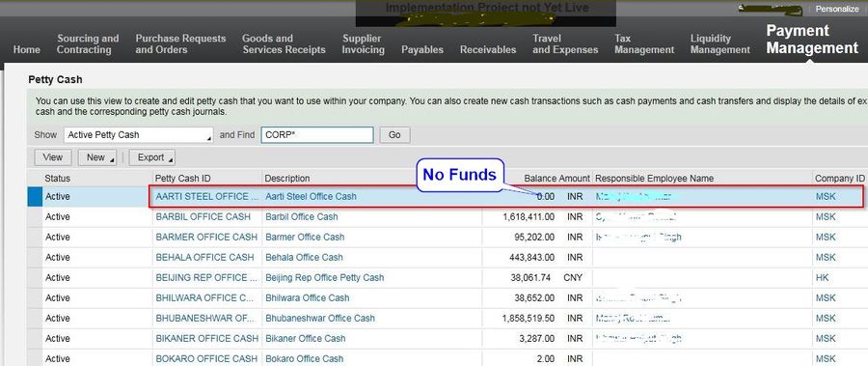Open BEHALA OFFICE CASH link
This screenshot has height=366, width=868.
click(204, 257)
